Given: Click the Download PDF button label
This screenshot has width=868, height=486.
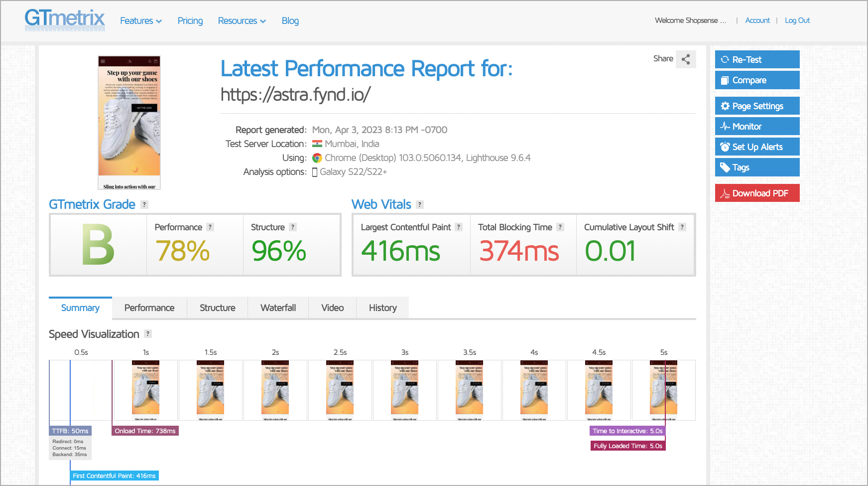Looking at the screenshot, I should coord(760,193).
